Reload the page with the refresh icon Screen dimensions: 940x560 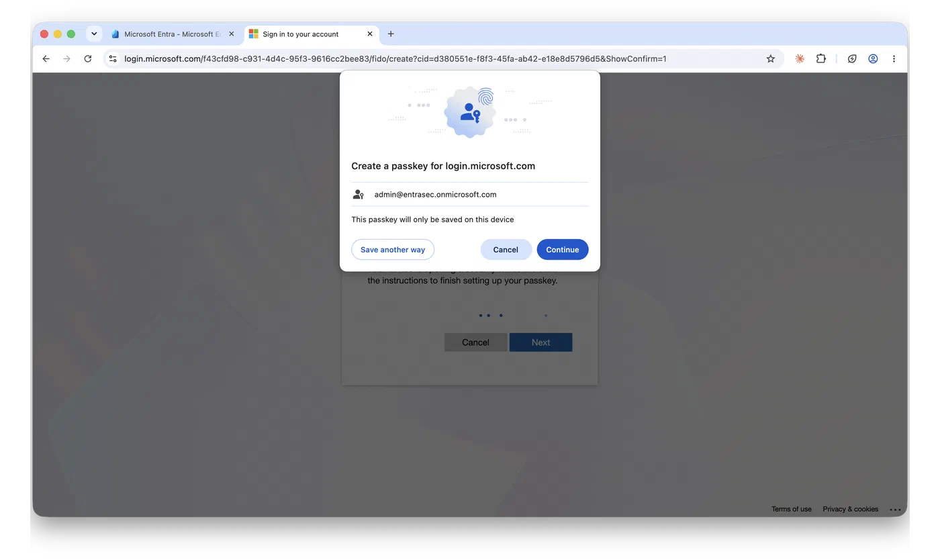tap(88, 58)
